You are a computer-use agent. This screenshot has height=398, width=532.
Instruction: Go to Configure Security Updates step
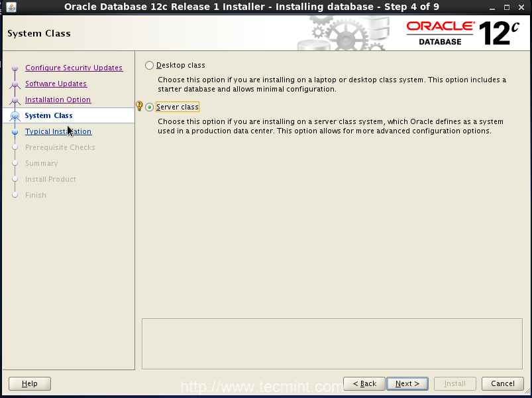point(74,68)
